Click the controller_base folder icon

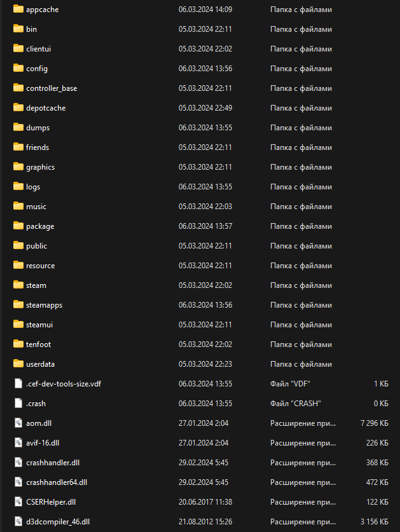click(18, 88)
